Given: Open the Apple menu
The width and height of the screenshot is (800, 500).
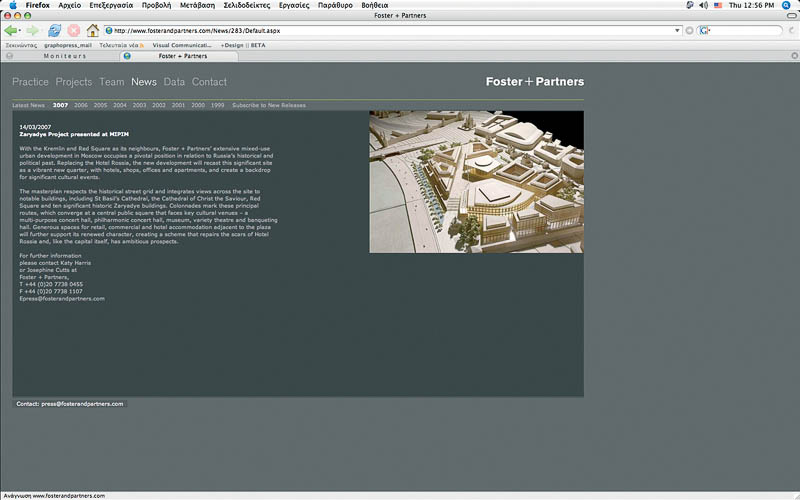Looking at the screenshot, I should coord(13,5).
